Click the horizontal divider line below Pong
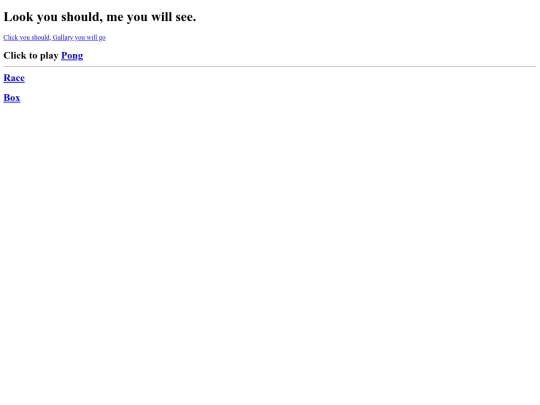The width and height of the screenshot is (540, 405). (x=270, y=66)
